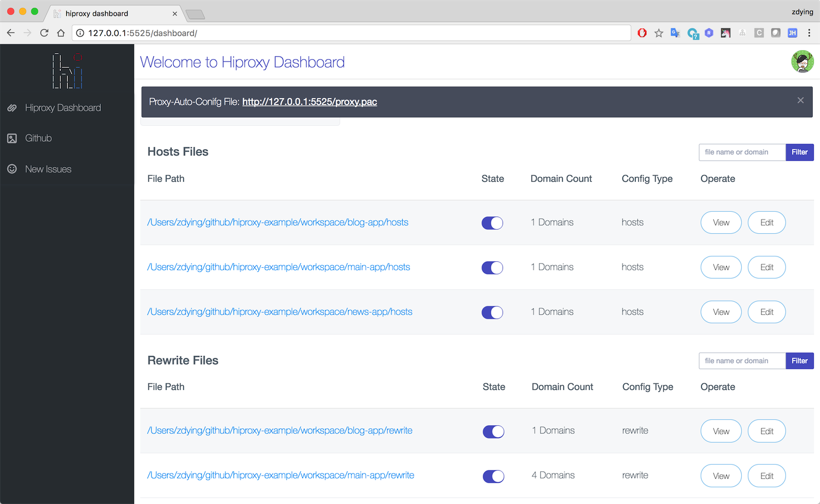Open the user avatar in the top right
Viewport: 820px width, 504px height.
pos(803,61)
